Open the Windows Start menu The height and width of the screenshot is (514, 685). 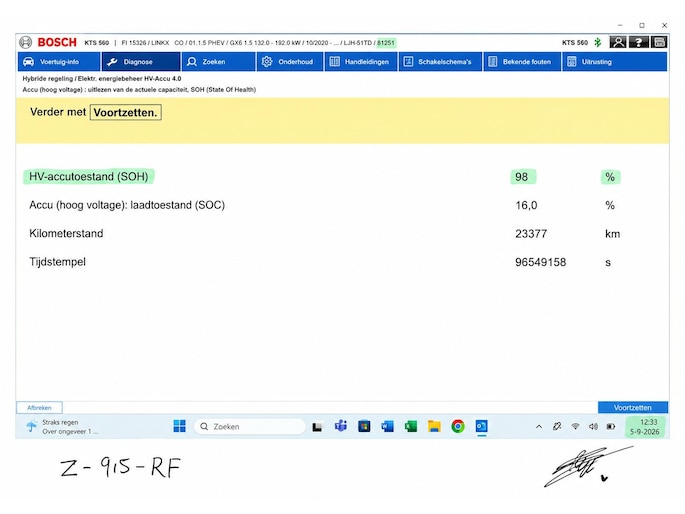click(x=180, y=426)
